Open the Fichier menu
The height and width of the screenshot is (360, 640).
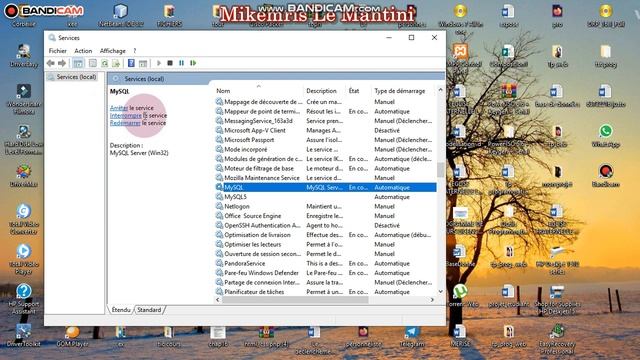(x=58, y=51)
